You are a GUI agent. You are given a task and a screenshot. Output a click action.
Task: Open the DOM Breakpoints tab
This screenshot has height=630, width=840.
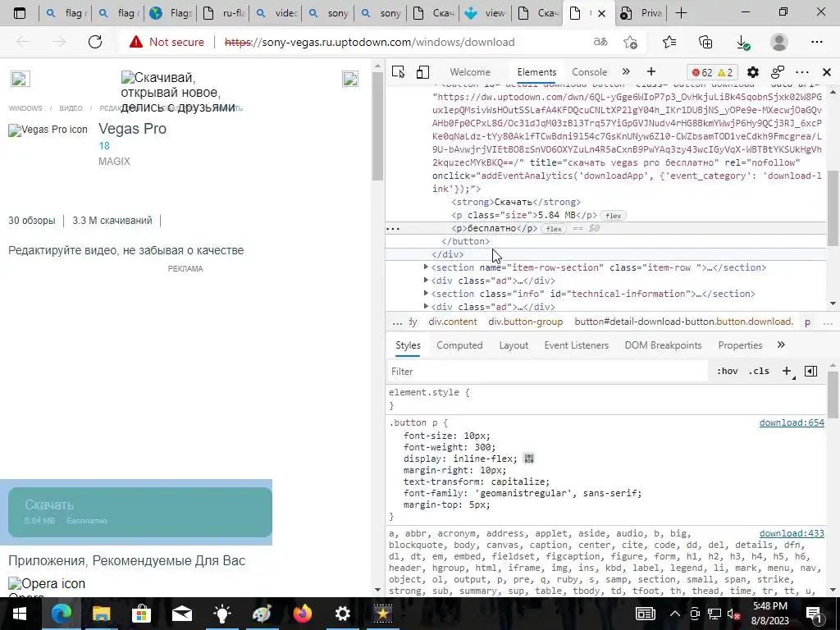coord(663,345)
